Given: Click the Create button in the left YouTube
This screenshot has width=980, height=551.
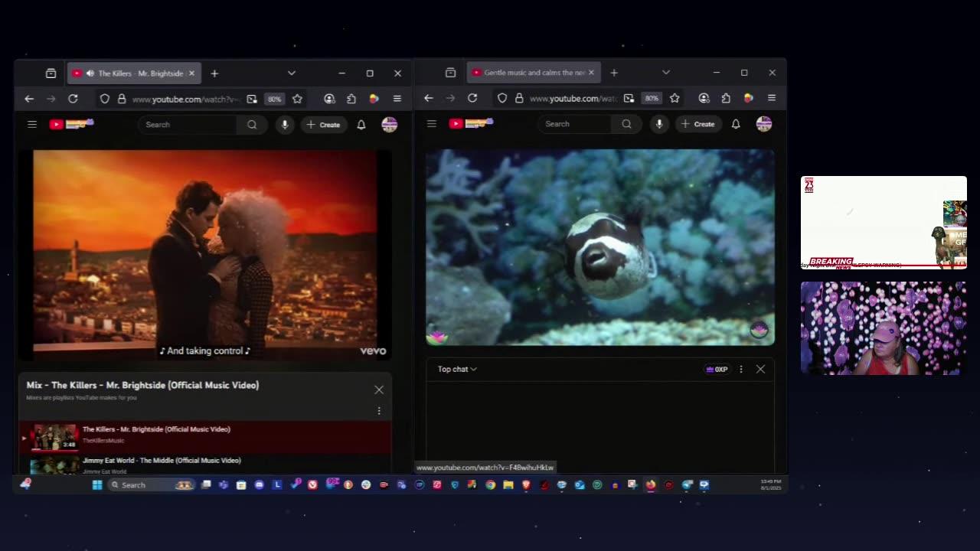Looking at the screenshot, I should coord(323,125).
